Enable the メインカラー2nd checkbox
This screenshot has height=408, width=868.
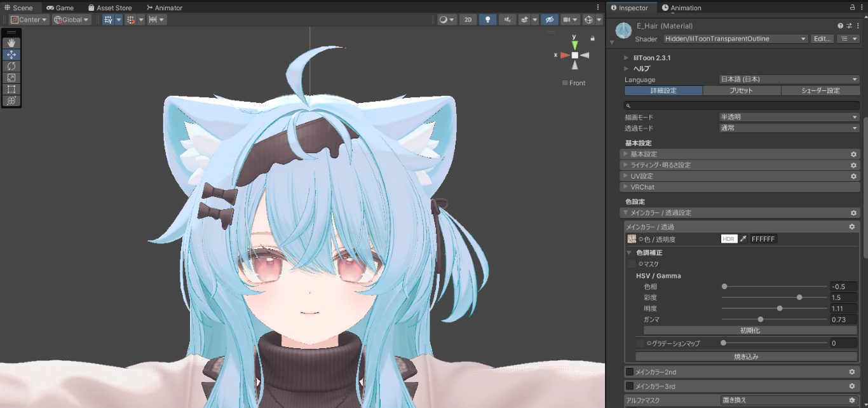[x=630, y=372]
